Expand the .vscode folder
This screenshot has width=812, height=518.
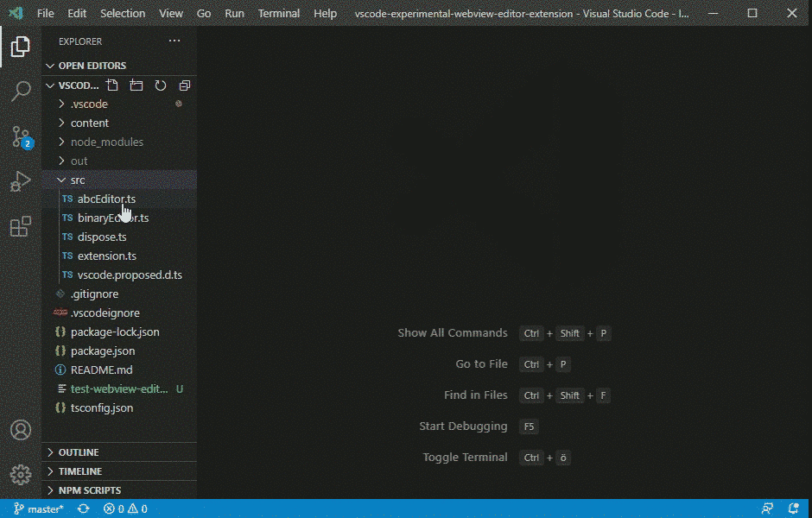119,104
